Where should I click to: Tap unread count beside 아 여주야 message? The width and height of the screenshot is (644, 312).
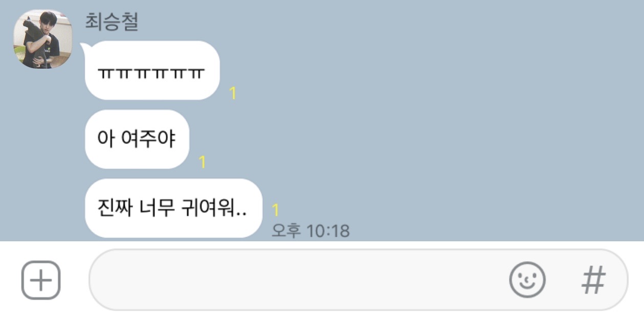pyautogui.click(x=202, y=162)
